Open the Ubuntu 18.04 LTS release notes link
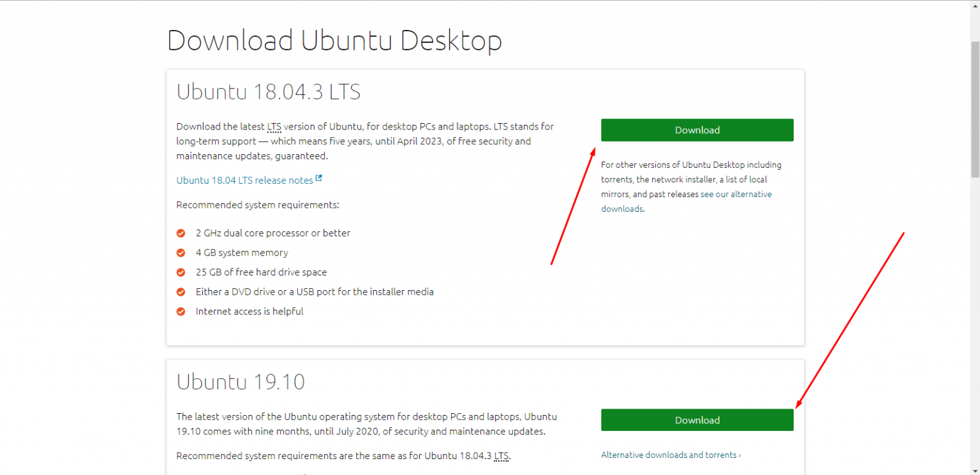The height and width of the screenshot is (475, 980). 244,180
